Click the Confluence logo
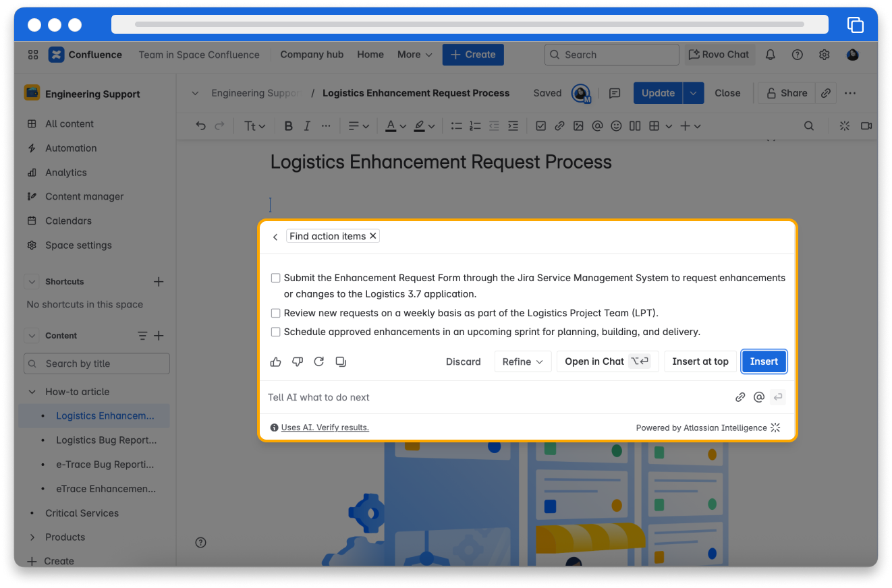 pyautogui.click(x=56, y=55)
